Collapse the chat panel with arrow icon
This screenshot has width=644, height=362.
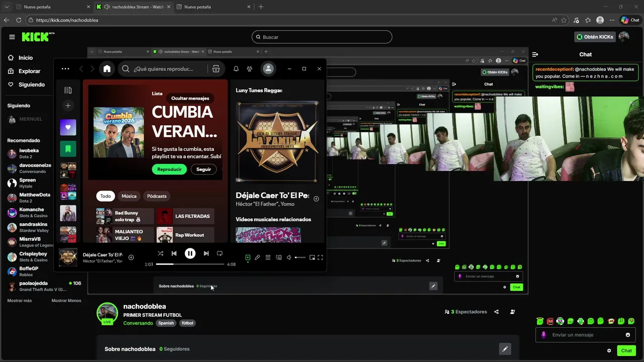coord(535,54)
